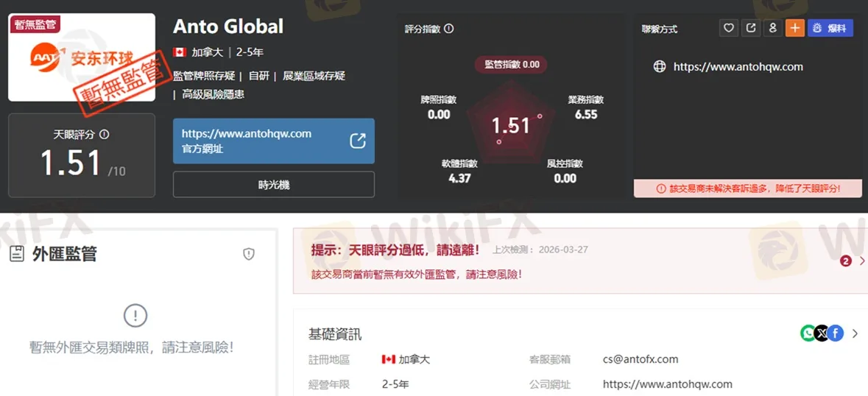Click the warning icon in the pink banner
The height and width of the screenshot is (396, 868).
[x=661, y=188]
